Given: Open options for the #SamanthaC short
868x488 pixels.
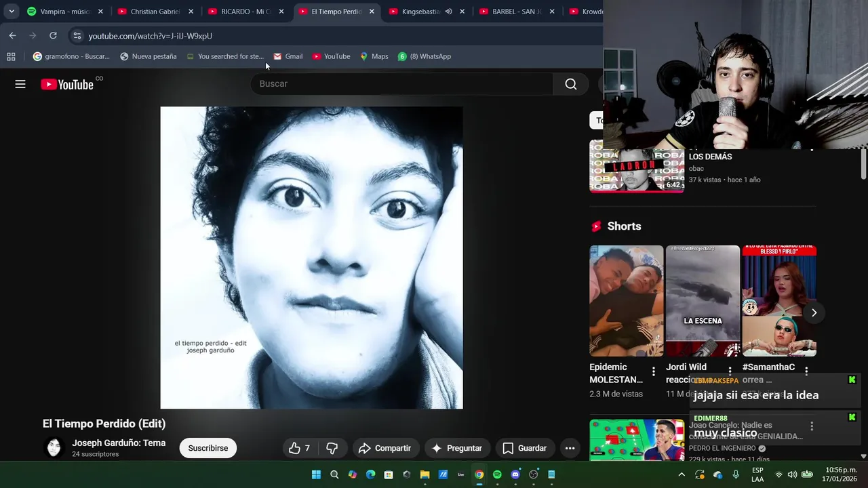Looking at the screenshot, I should pyautogui.click(x=806, y=371).
